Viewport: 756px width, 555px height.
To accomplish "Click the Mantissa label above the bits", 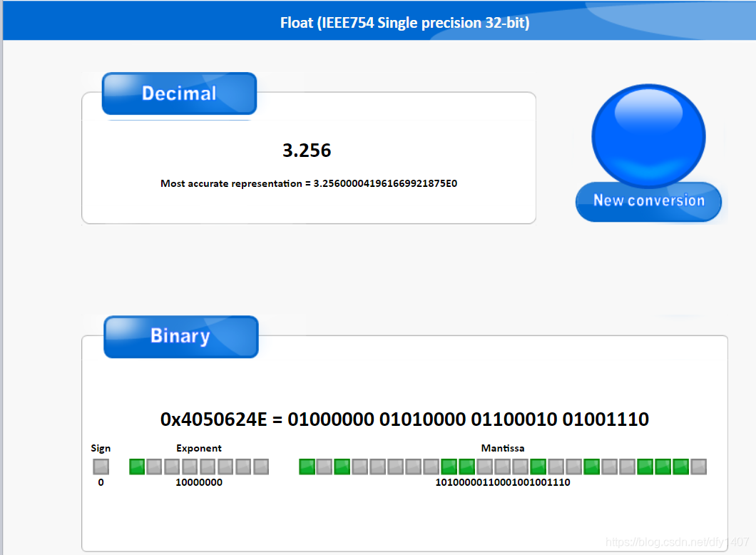I will point(503,448).
